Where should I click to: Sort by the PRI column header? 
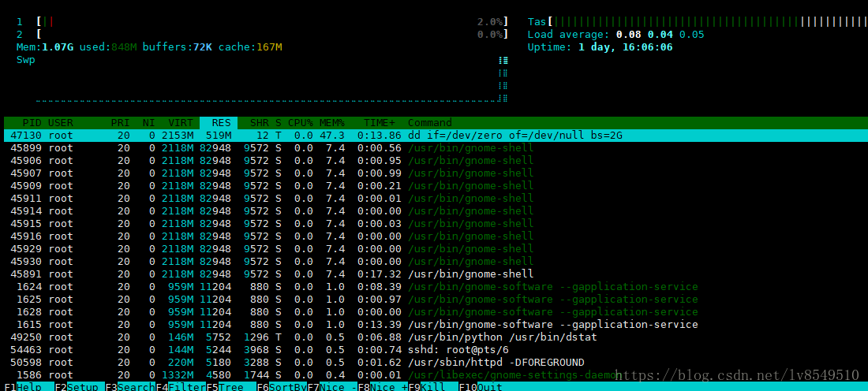pos(121,123)
